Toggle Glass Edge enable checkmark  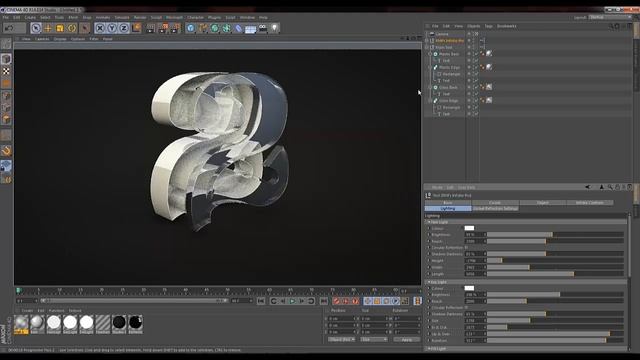click(476, 101)
